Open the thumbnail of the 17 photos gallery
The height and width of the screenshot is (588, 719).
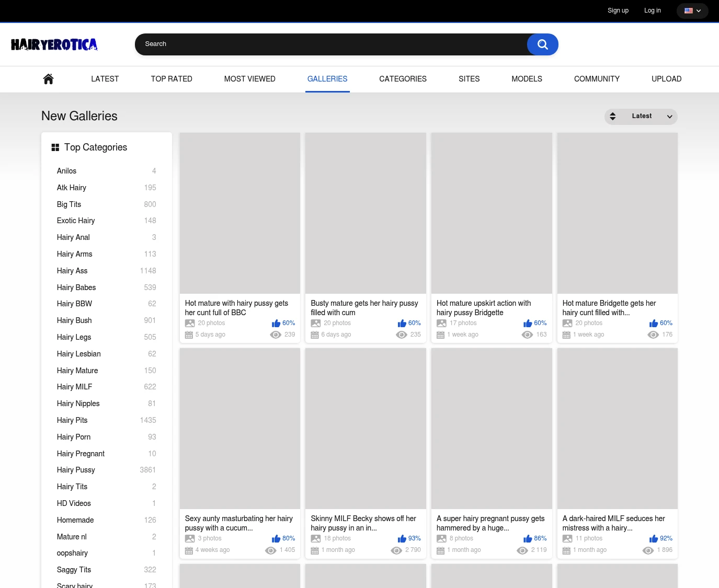(x=492, y=213)
